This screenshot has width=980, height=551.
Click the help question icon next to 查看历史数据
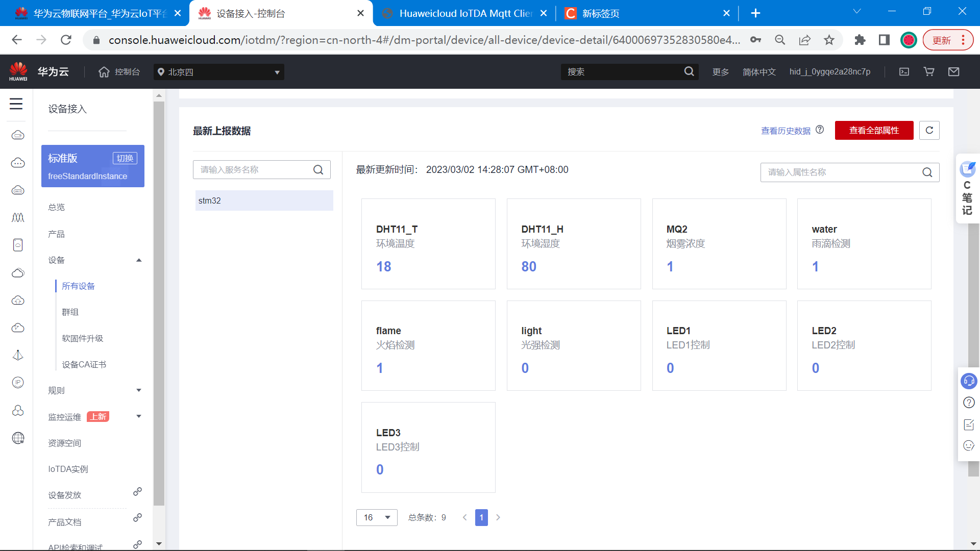[x=820, y=130]
